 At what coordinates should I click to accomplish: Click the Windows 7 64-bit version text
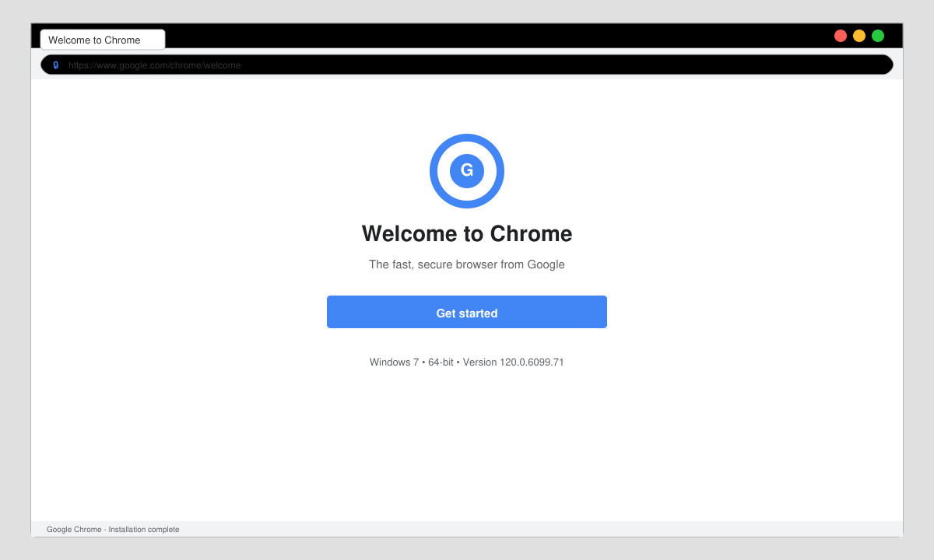467,362
